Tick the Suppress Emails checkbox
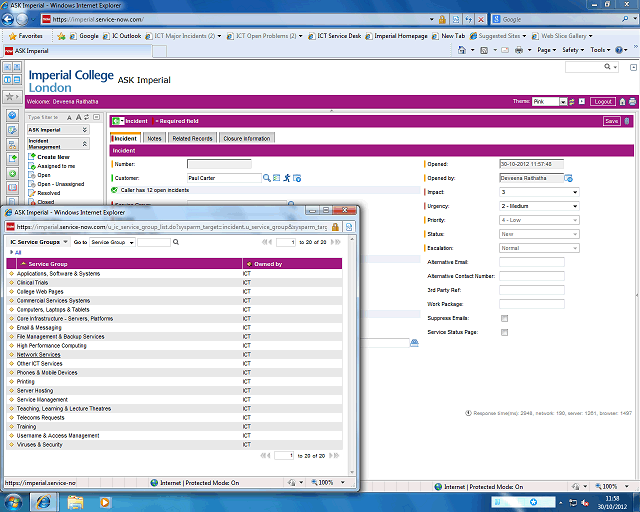Image resolution: width=640 pixels, height=512 pixels. (504, 317)
